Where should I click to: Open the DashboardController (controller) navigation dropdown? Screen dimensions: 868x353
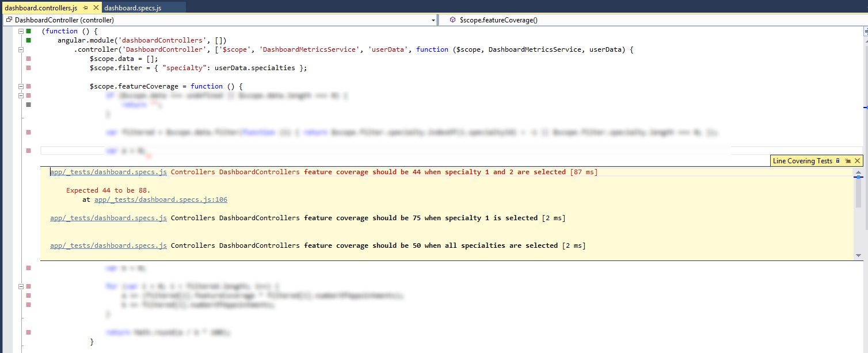click(220, 20)
